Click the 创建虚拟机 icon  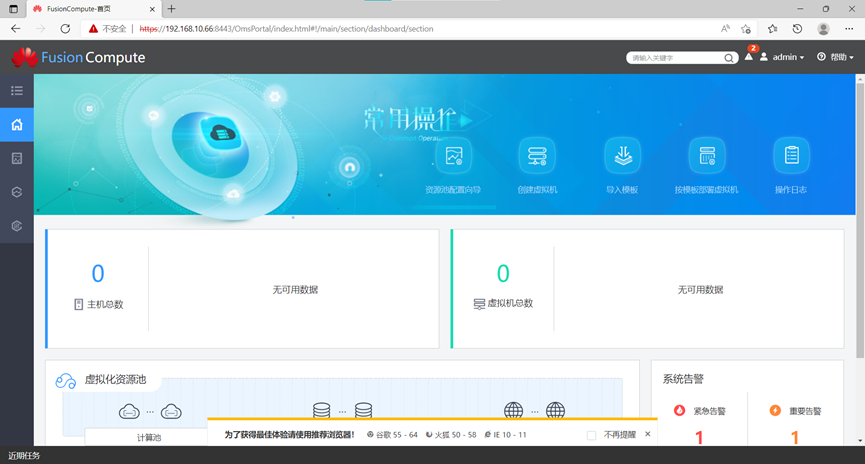pyautogui.click(x=537, y=156)
